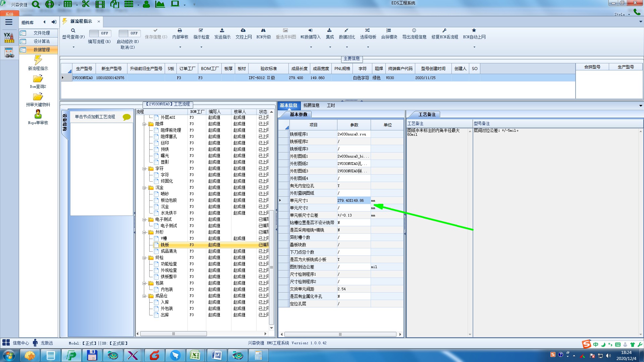Open dropdown arrow under 型号查询
644x362 pixels.
(73, 47)
